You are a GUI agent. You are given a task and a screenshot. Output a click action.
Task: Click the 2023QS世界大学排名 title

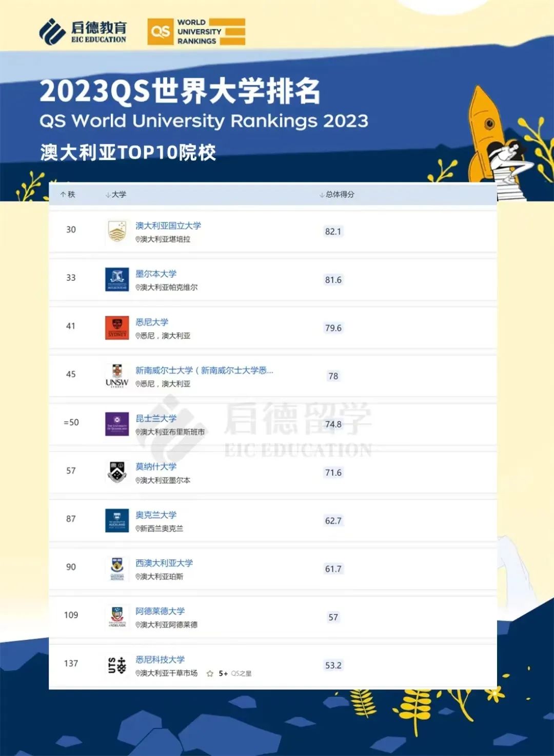coord(180,91)
